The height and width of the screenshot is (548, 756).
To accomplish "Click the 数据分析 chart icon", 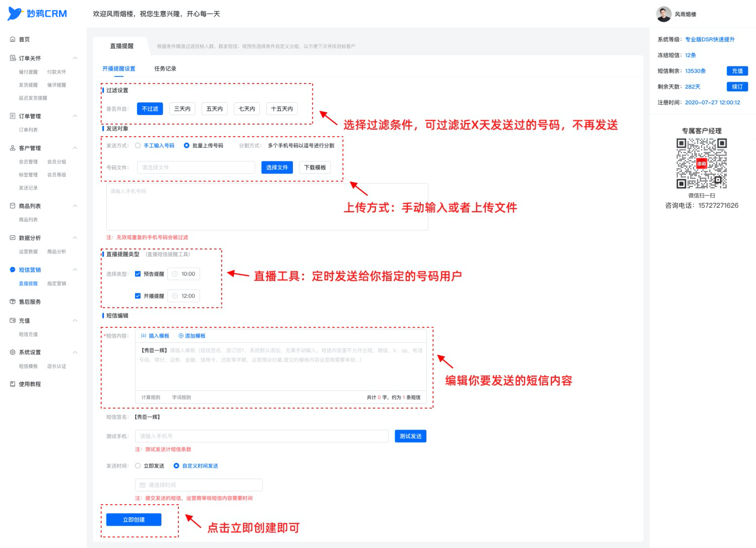I will coord(13,238).
